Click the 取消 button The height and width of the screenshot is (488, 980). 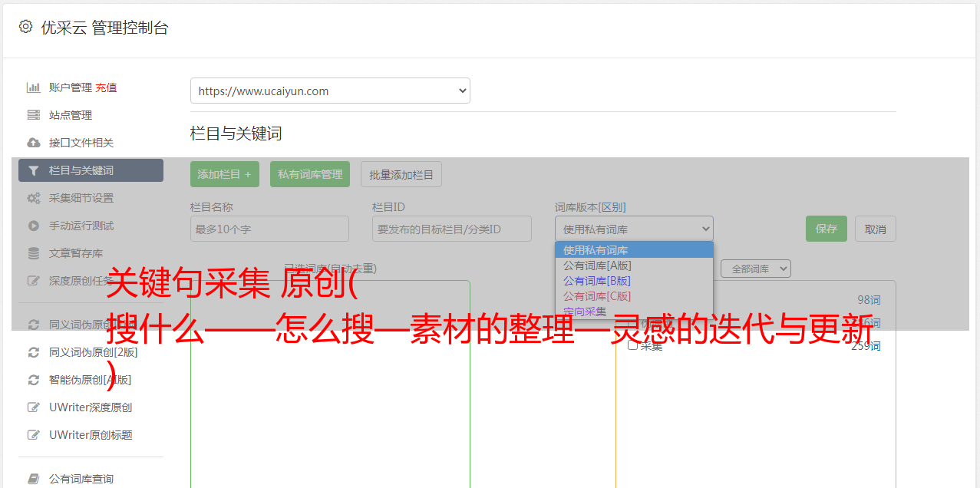(876, 229)
